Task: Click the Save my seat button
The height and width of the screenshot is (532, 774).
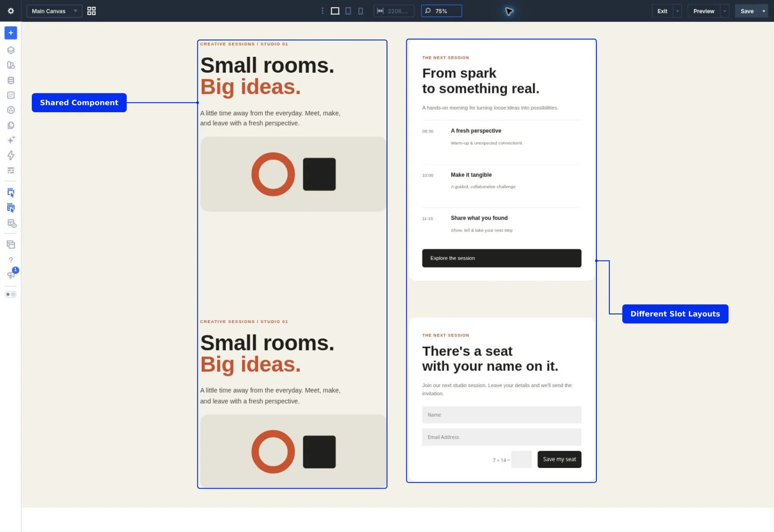Action: coord(559,459)
